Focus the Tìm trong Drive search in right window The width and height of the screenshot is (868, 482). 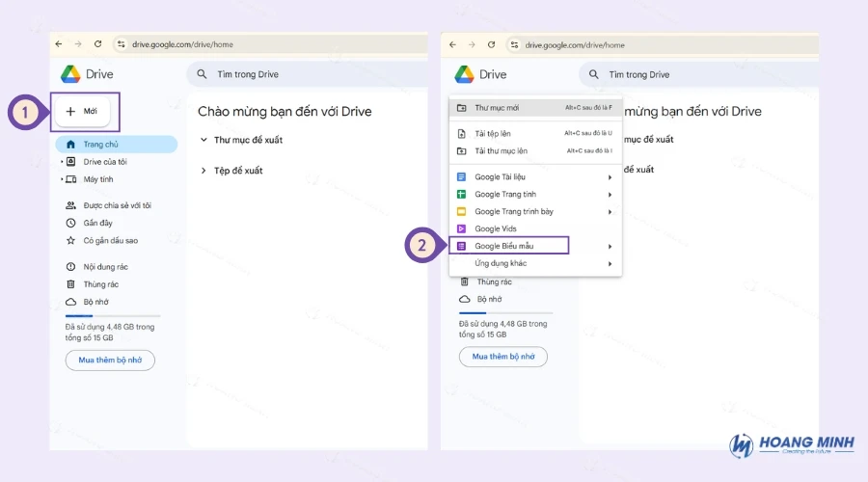point(698,74)
